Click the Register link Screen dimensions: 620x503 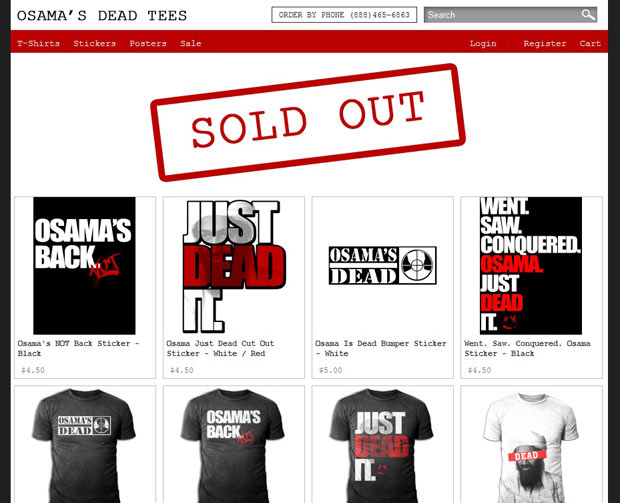click(x=544, y=43)
